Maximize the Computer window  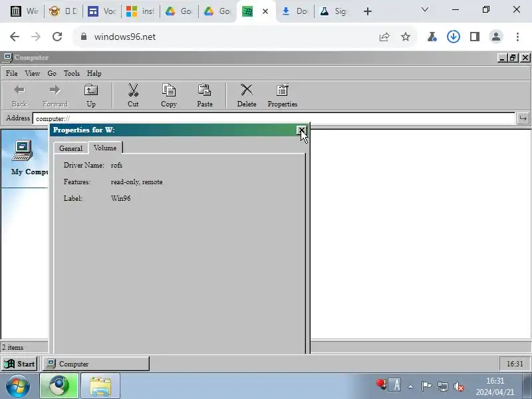[513, 58]
